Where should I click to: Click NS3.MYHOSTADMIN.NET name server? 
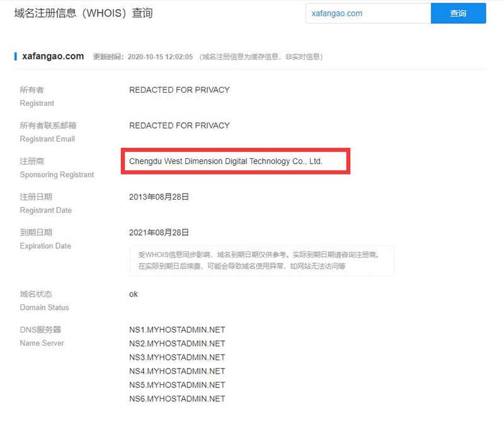[177, 357]
